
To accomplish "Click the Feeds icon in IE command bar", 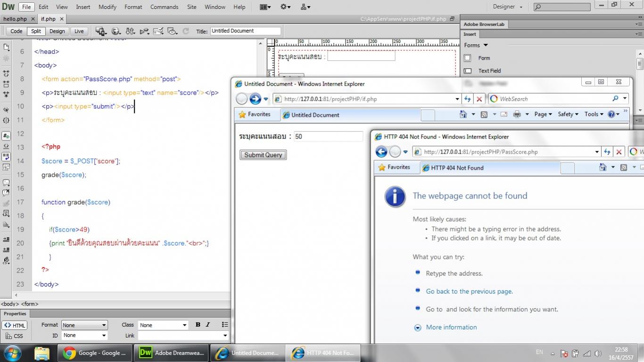I will point(484,114).
